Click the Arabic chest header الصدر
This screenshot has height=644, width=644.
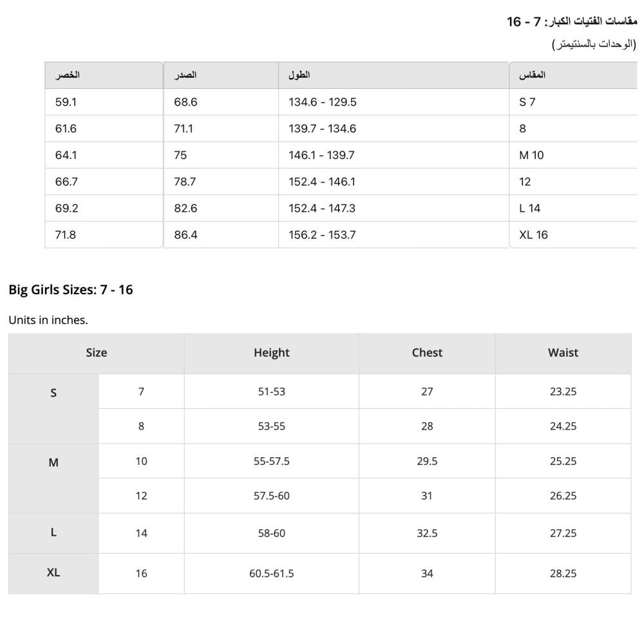pos(185,75)
